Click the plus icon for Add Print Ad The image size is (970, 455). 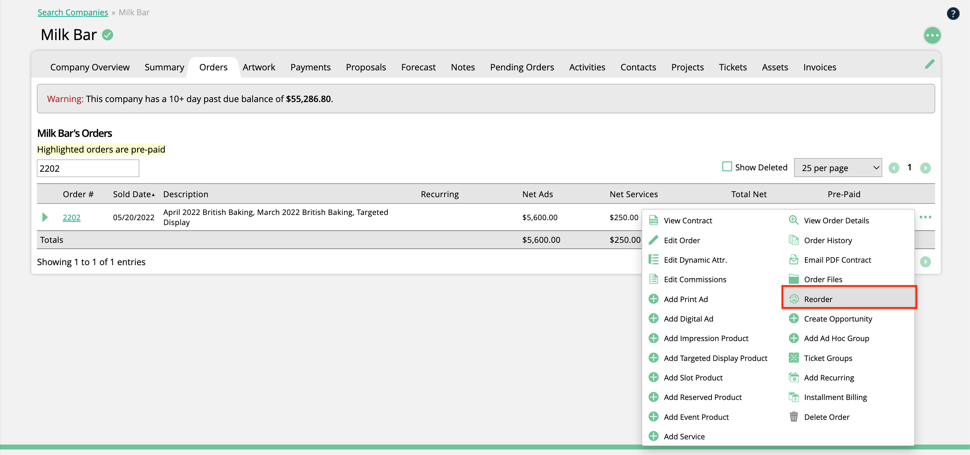coord(653,299)
